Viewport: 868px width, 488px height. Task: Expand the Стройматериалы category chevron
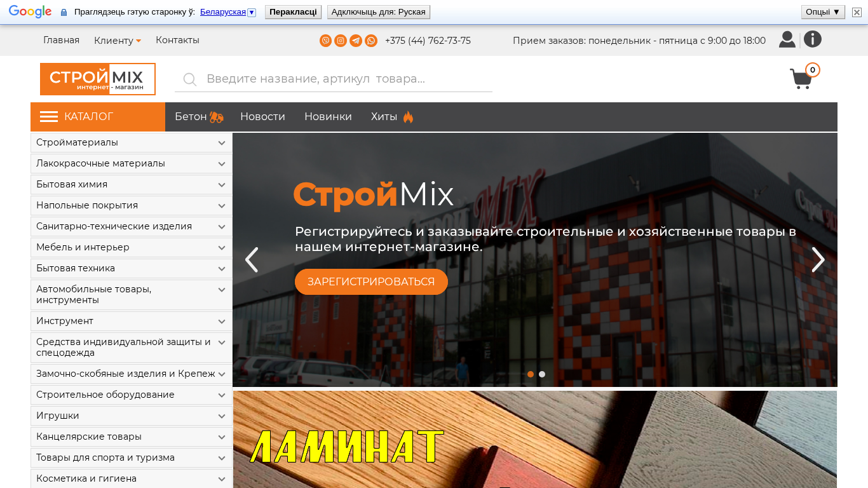click(222, 143)
